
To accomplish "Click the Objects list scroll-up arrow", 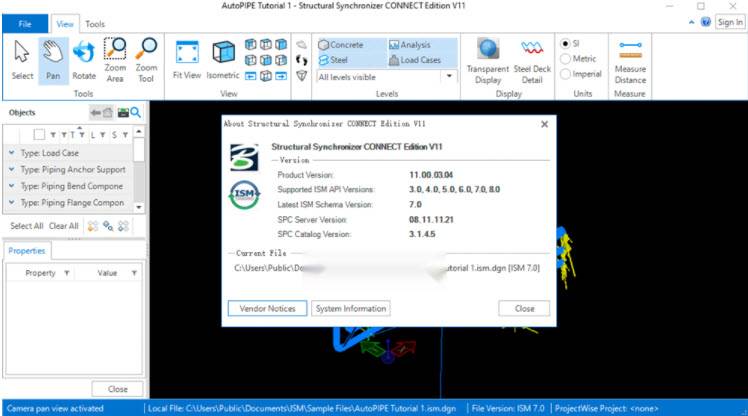I will 139,131.
